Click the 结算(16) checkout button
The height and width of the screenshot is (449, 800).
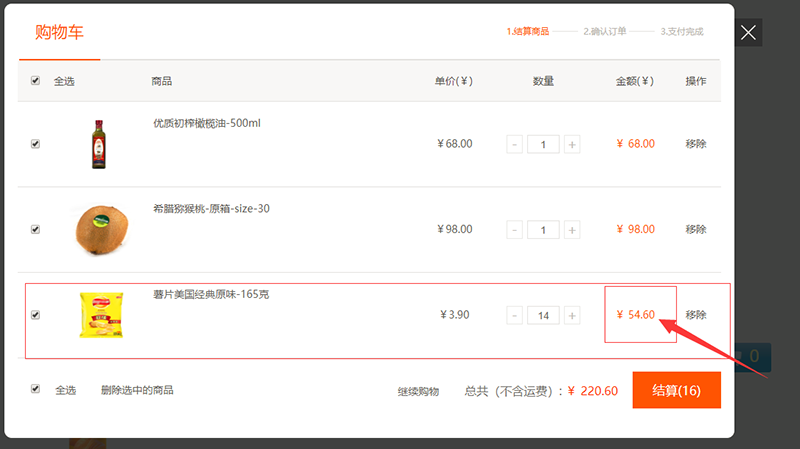click(676, 390)
